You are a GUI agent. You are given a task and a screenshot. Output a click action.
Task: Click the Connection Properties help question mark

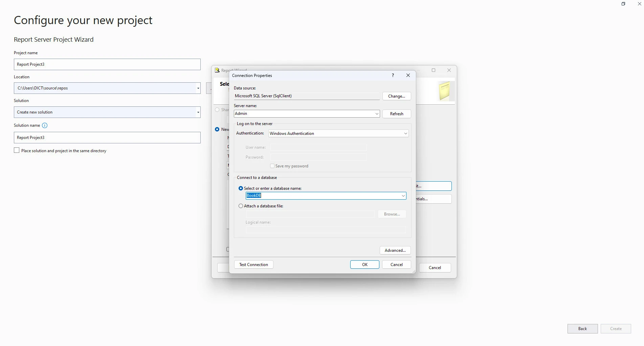click(393, 75)
